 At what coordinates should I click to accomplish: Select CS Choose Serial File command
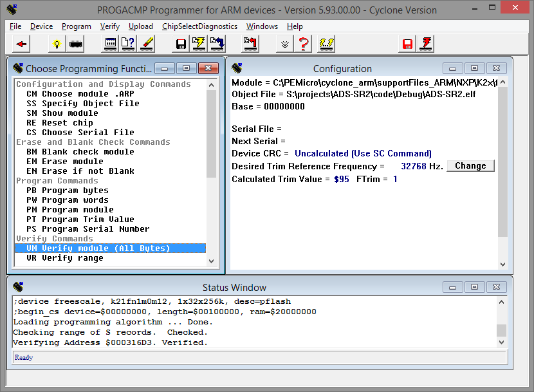[x=111, y=132]
